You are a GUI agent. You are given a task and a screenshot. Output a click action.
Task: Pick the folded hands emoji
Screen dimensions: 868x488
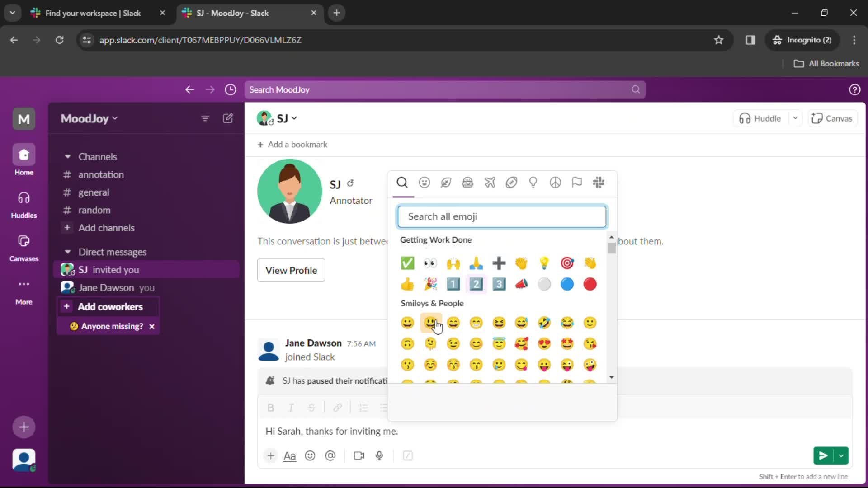(476, 263)
